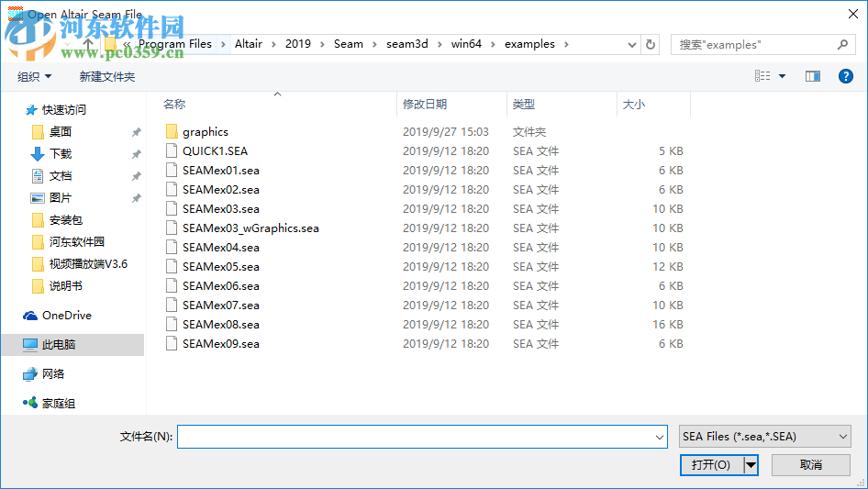Open 文档 documents in sidebar
Image resolution: width=868 pixels, height=489 pixels.
pyautogui.click(x=60, y=176)
